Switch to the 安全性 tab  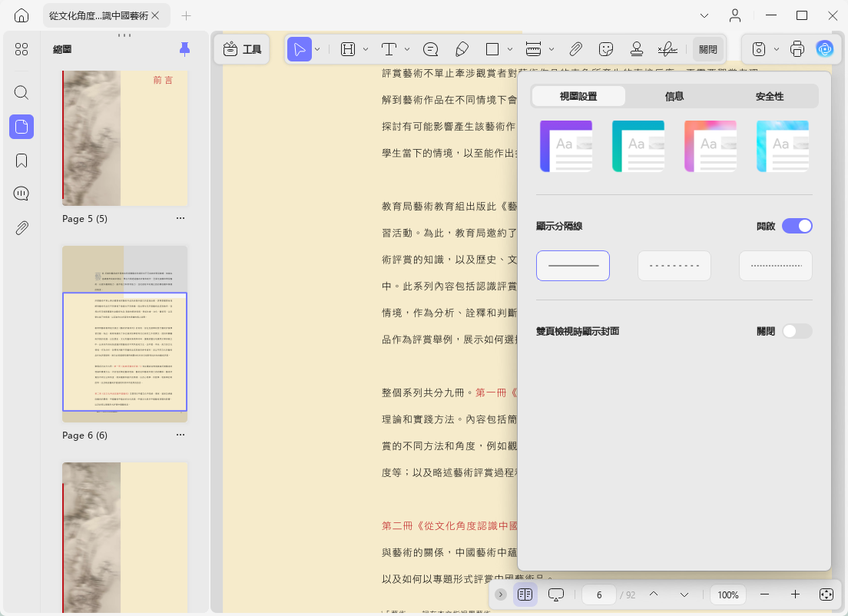[x=770, y=96]
